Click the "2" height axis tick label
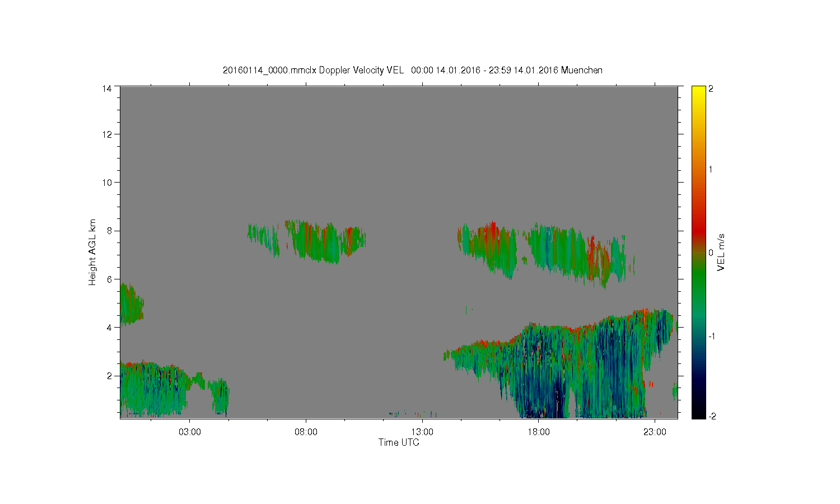 coord(109,376)
